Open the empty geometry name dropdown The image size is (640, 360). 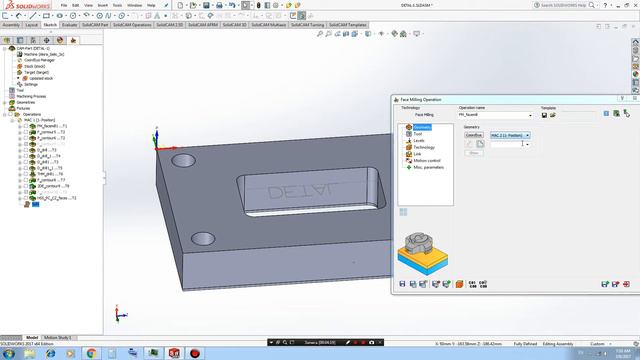click(527, 144)
